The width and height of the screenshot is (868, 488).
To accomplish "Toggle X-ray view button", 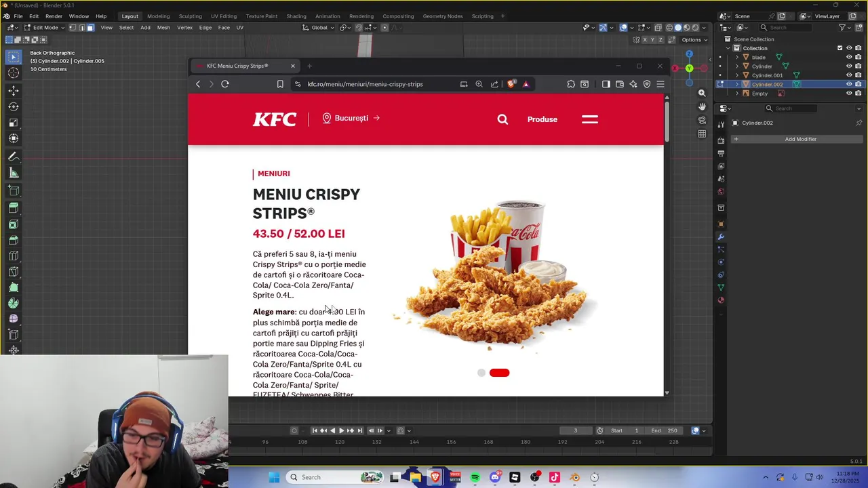I will point(658,28).
